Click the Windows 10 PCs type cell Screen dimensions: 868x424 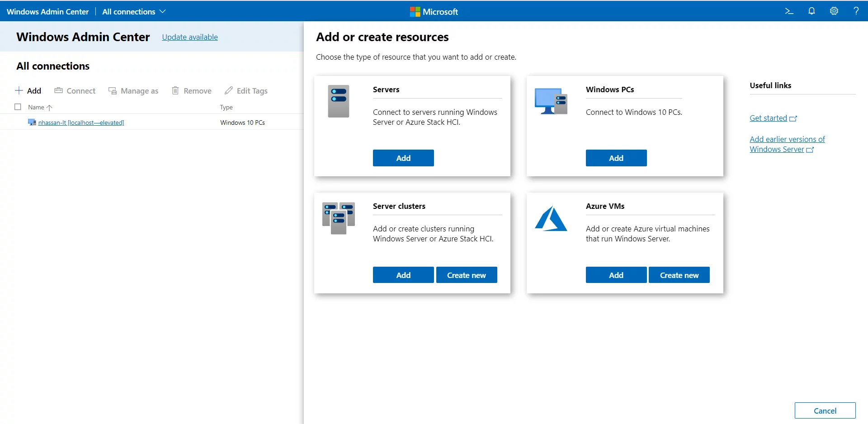pos(243,122)
